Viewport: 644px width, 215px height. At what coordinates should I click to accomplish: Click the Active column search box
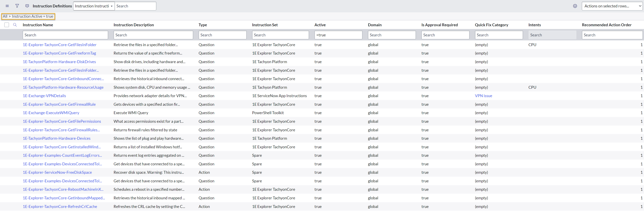338,35
